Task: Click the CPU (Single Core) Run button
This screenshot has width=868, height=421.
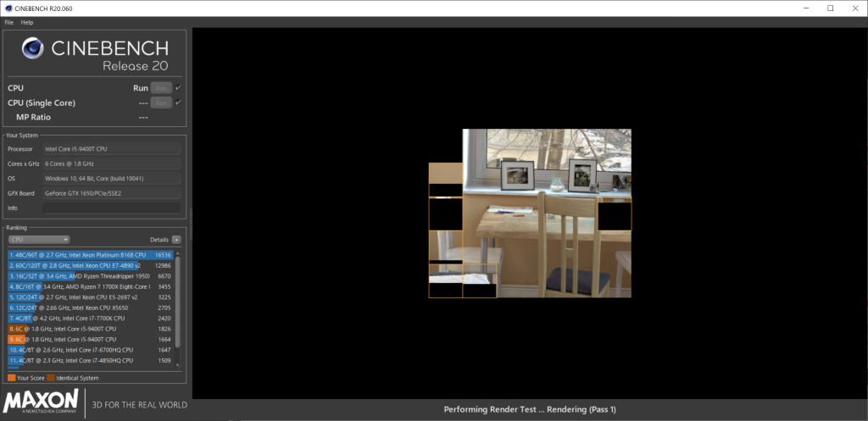Action: point(161,102)
